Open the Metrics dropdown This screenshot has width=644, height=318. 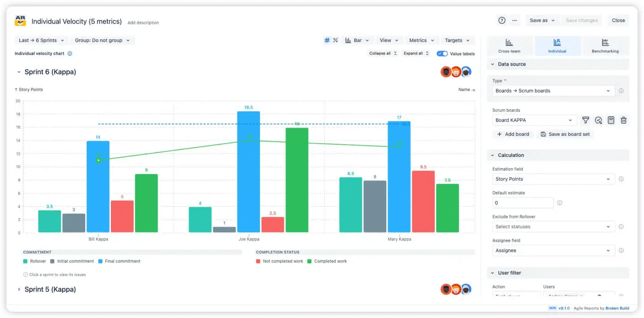click(421, 40)
